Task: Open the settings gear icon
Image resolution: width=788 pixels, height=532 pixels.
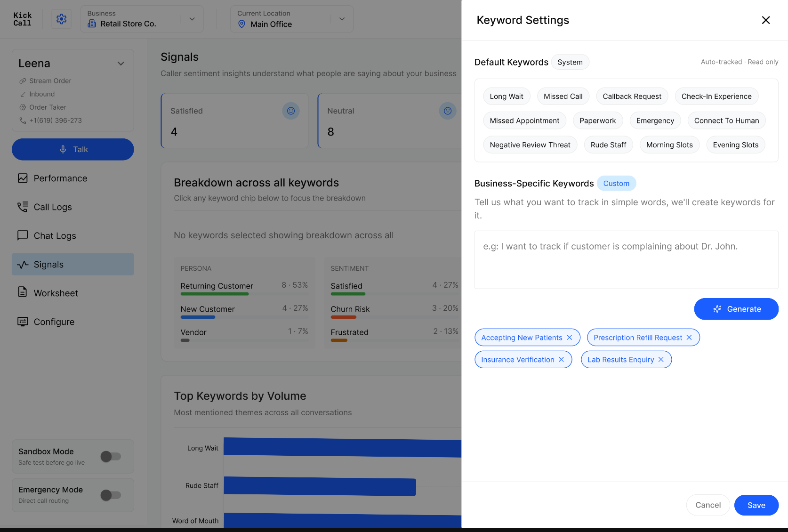Action: point(61,19)
